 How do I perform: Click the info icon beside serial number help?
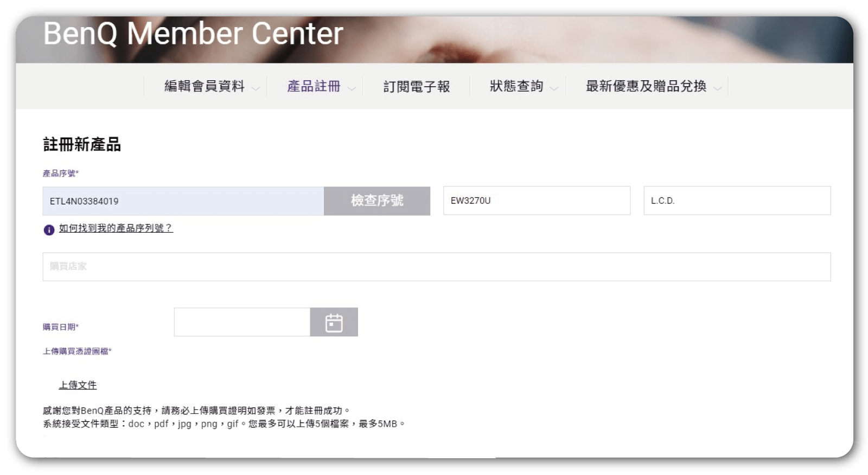(x=49, y=229)
